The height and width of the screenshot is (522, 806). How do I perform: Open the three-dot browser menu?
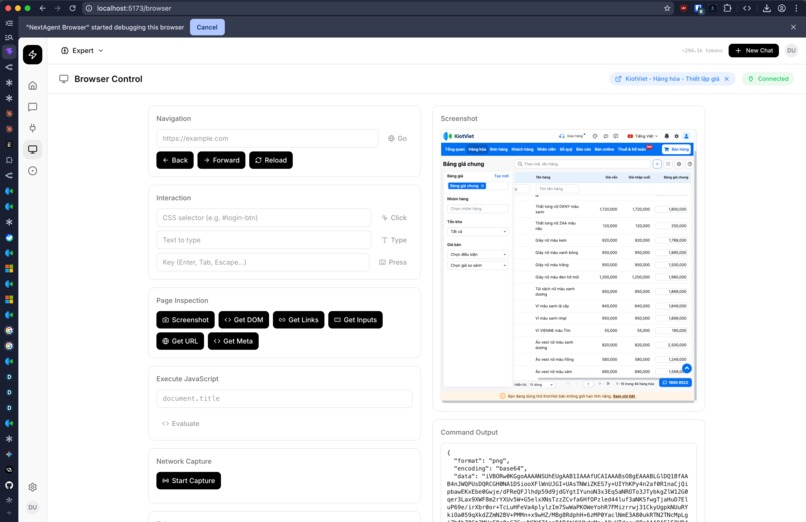(x=797, y=8)
